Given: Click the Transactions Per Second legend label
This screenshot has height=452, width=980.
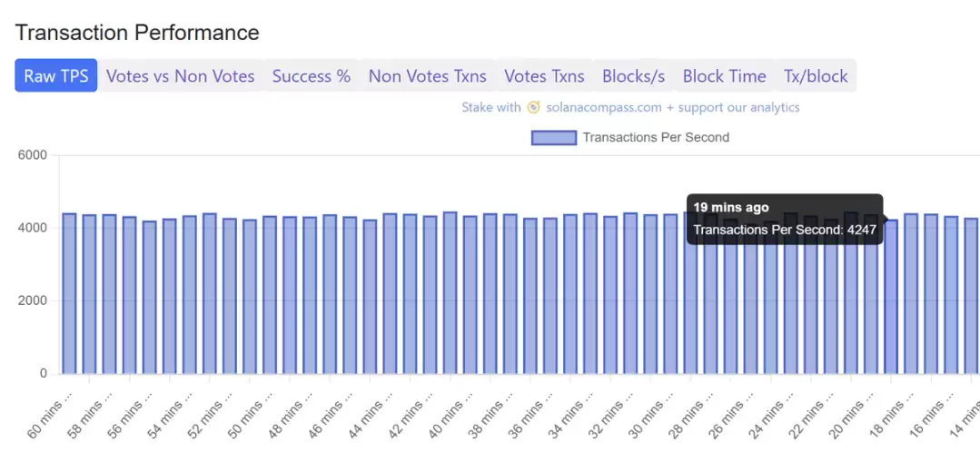Looking at the screenshot, I should coord(655,138).
